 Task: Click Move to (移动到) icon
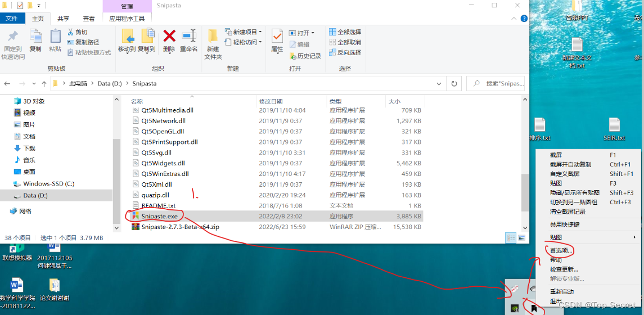click(x=128, y=36)
